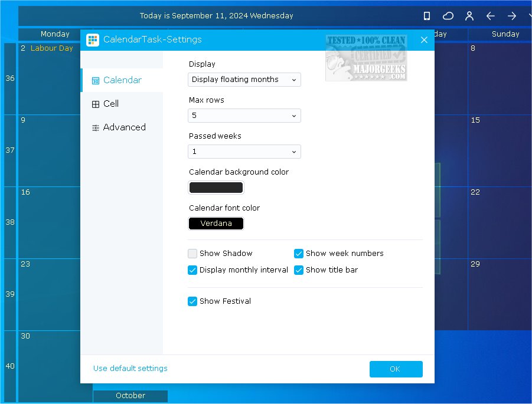Click week number 37 in the calendar

[x=10, y=150]
